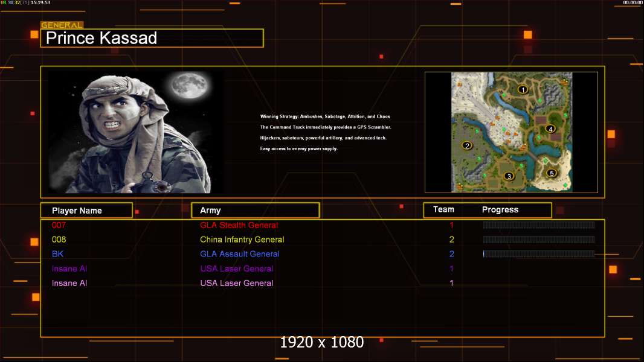Select the Player Name column header
The width and height of the screenshot is (644, 362).
tap(86, 211)
